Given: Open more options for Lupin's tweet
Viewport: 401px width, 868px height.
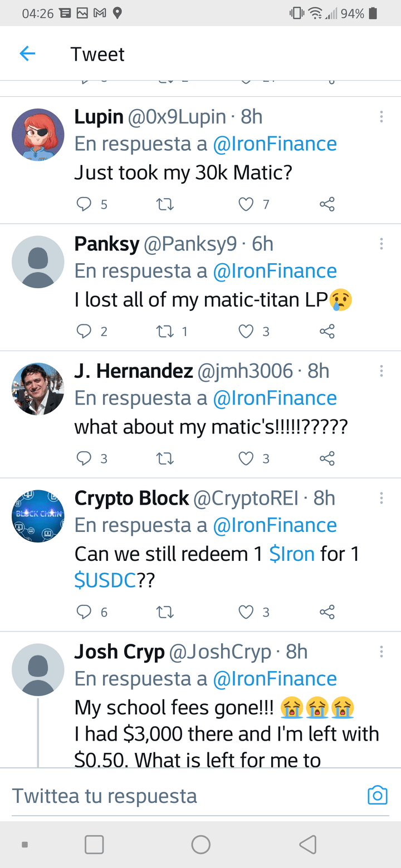Looking at the screenshot, I should tap(381, 117).
